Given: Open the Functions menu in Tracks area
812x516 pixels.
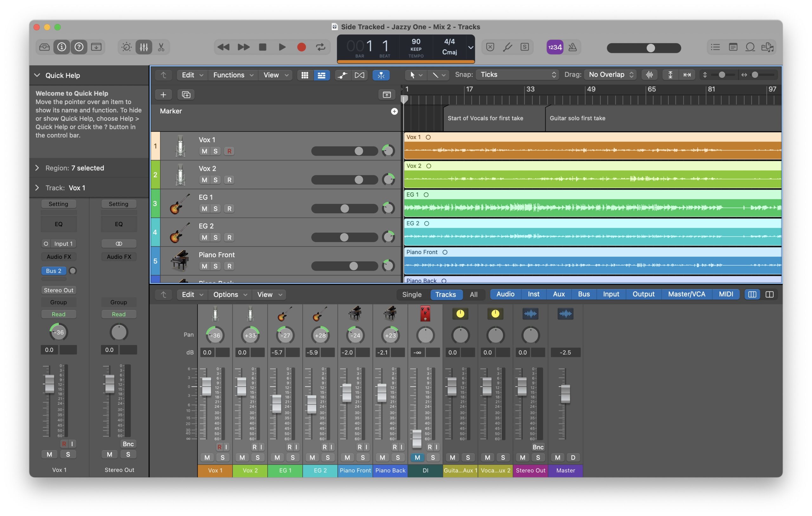Looking at the screenshot, I should 233,75.
